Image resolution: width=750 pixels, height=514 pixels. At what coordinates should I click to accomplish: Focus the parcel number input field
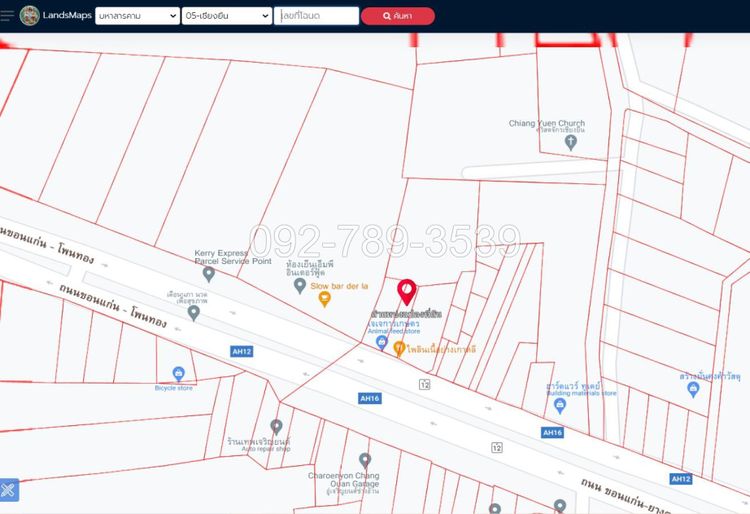coord(316,16)
